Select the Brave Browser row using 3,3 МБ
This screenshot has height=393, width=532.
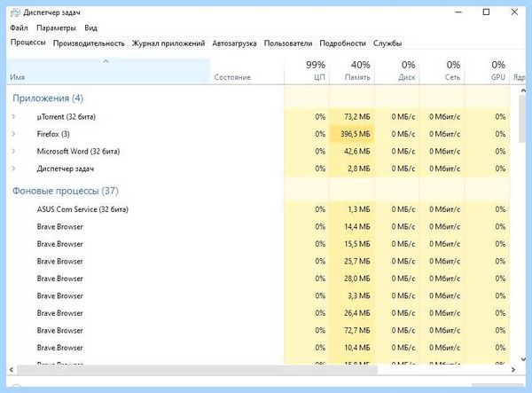(x=258, y=296)
